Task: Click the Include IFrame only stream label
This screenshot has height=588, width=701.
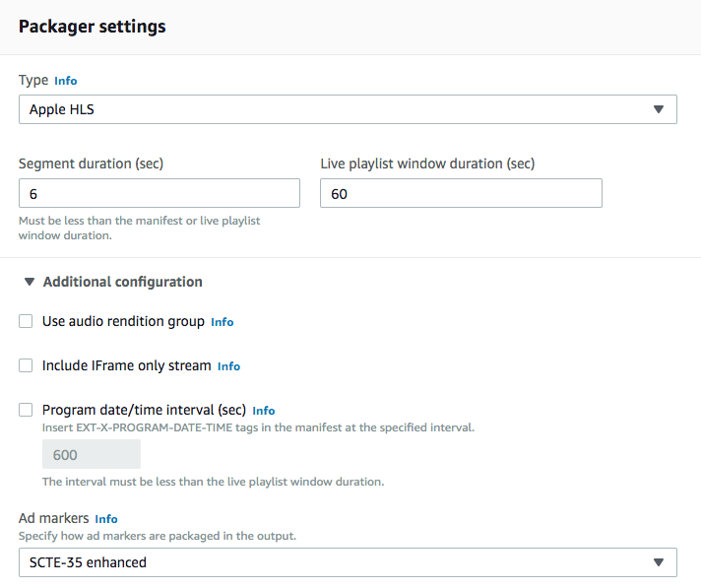Action: pyautogui.click(x=127, y=365)
